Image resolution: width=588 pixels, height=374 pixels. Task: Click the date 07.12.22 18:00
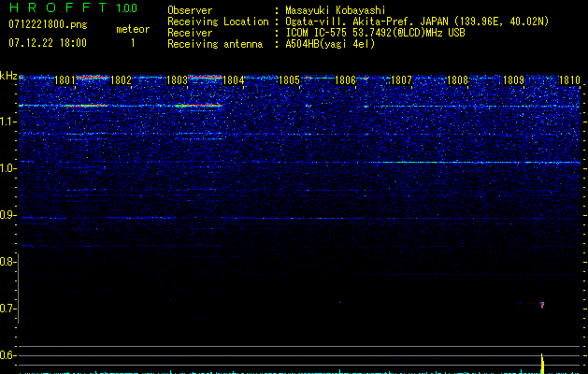[x=48, y=42]
